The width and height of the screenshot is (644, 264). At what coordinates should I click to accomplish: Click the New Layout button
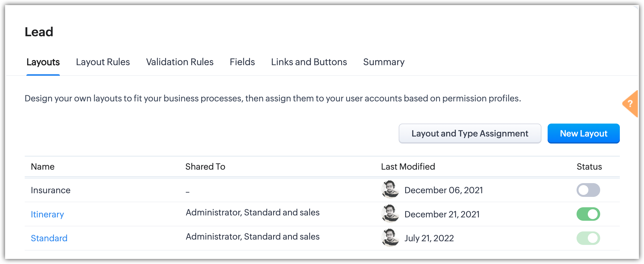pyautogui.click(x=584, y=133)
